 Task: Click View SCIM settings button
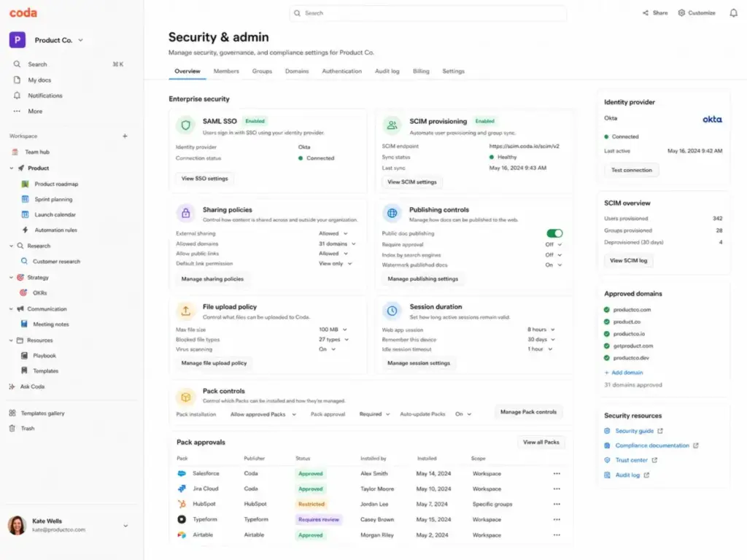point(412,182)
